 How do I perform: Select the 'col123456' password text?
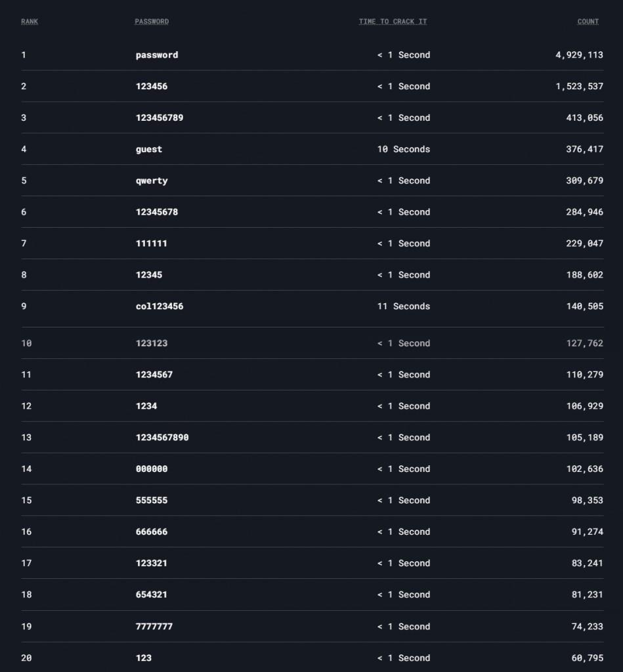pos(160,306)
